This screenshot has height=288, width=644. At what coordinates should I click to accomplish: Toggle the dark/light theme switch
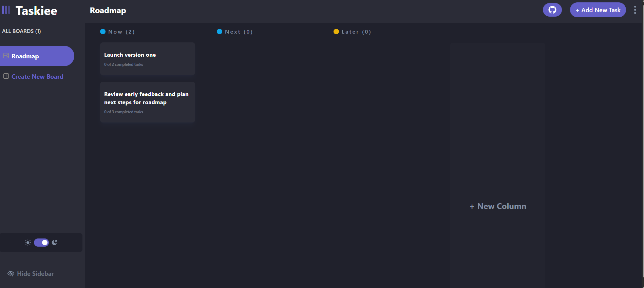[x=41, y=243]
